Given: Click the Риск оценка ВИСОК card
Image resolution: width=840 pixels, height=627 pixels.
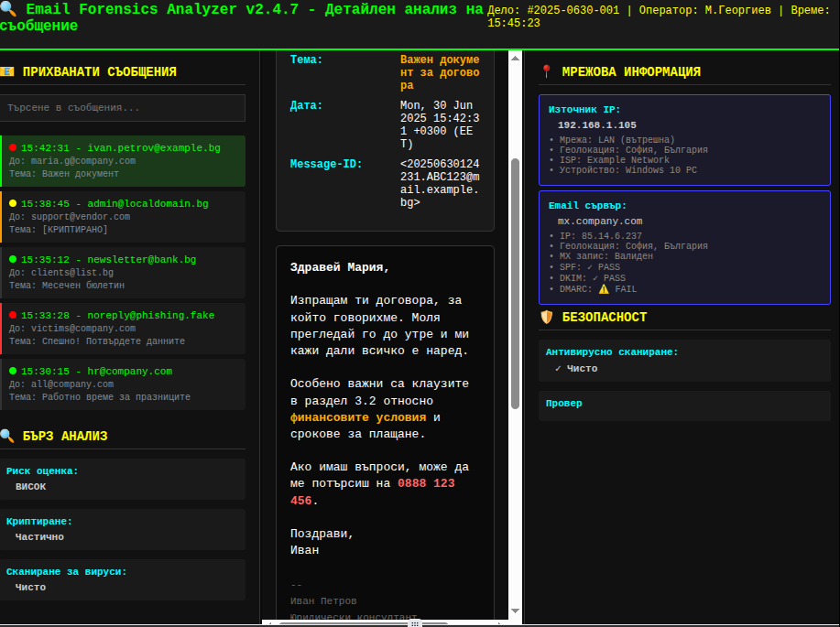Looking at the screenshot, I should (x=123, y=479).
